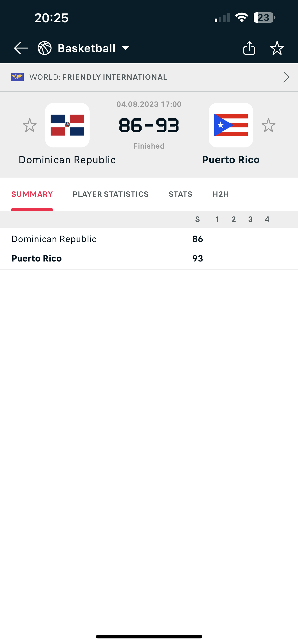Tap the Wi-Fi status icon
The width and height of the screenshot is (298, 644).
pos(241,18)
